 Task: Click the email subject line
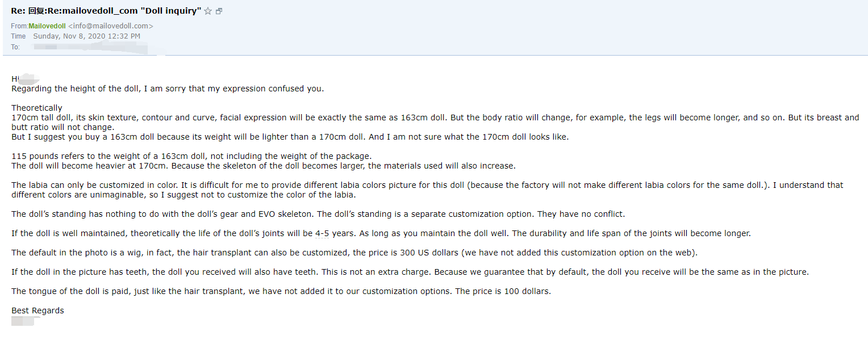(106, 11)
